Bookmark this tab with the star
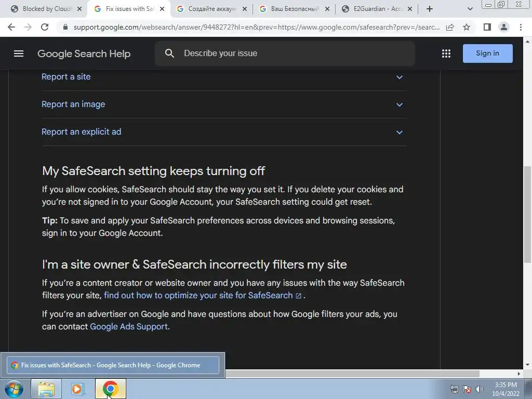Viewport: 532px width, 399px height. 467,27
